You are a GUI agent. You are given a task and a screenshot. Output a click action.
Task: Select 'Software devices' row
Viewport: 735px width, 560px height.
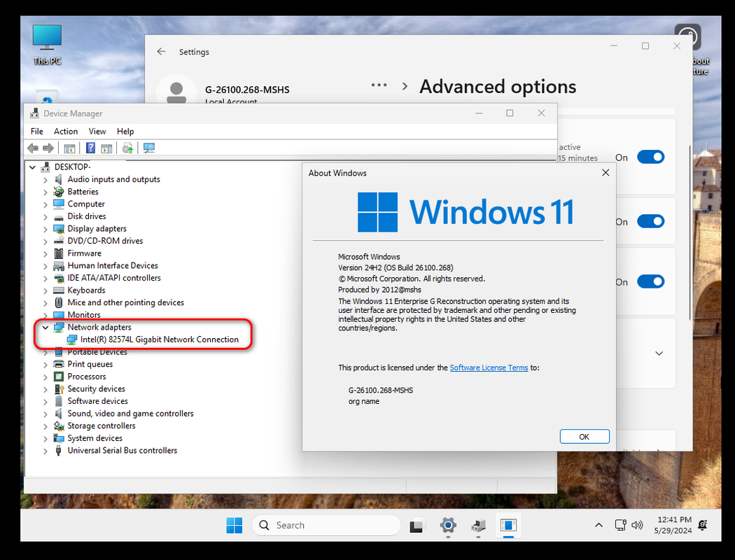click(97, 401)
